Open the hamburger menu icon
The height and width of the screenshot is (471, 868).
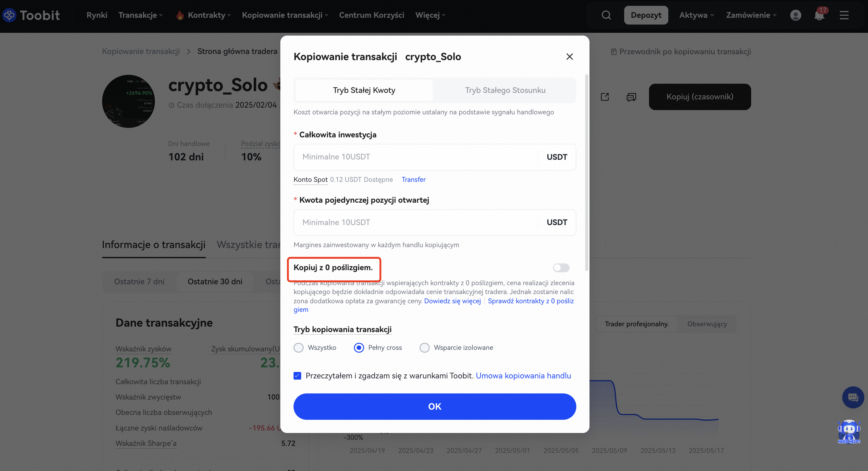coord(844,15)
